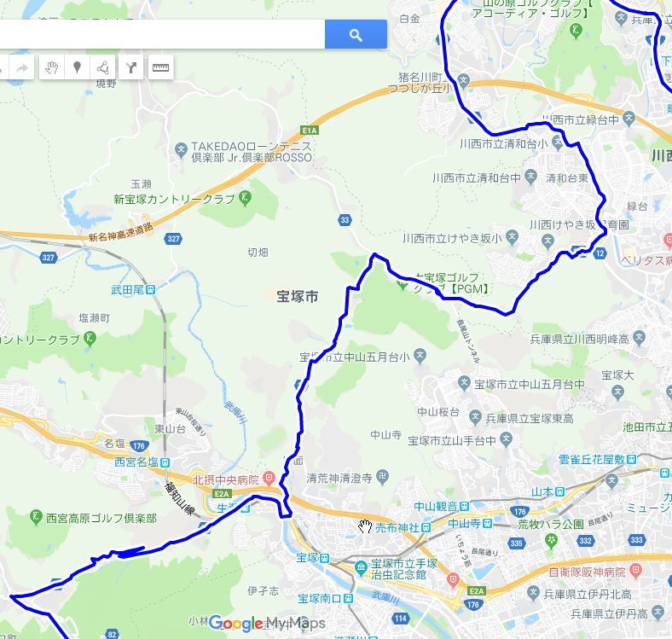This screenshot has height=639, width=672.
Task: Select the hand pan tool
Action: (51, 67)
